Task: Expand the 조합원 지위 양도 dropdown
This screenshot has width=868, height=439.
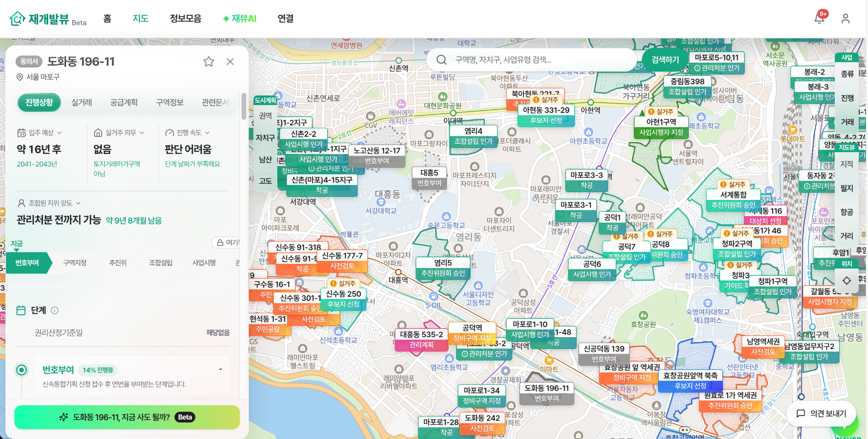Action: pyautogui.click(x=49, y=203)
